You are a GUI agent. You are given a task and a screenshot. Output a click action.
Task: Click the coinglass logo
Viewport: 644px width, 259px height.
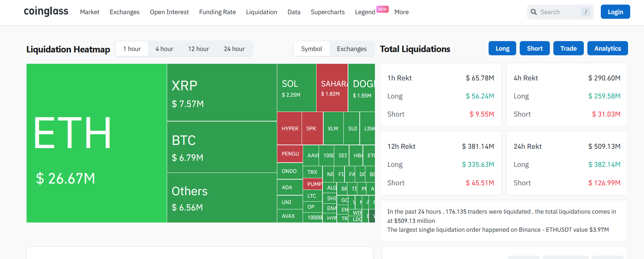[46, 12]
